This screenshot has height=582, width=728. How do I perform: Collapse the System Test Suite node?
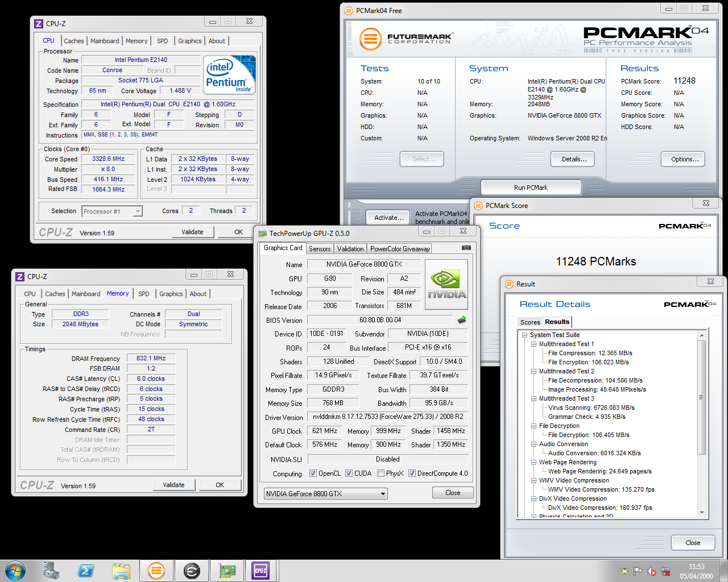coord(525,335)
